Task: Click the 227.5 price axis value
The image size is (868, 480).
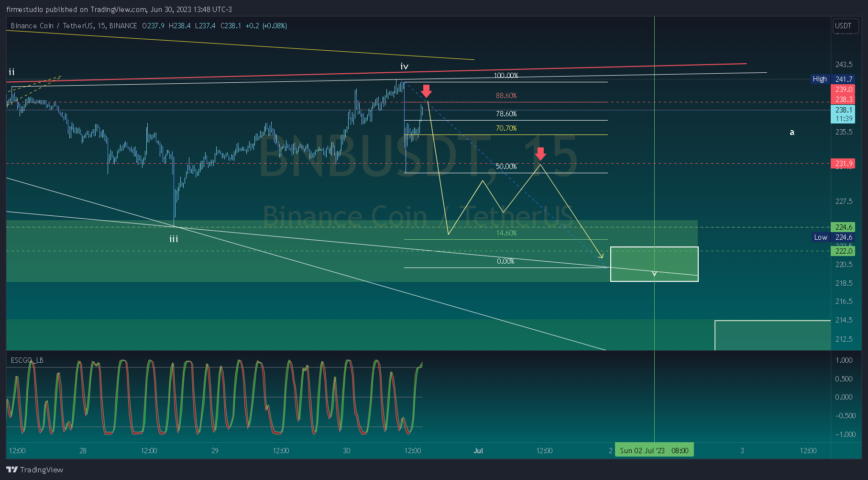Action: pos(844,201)
